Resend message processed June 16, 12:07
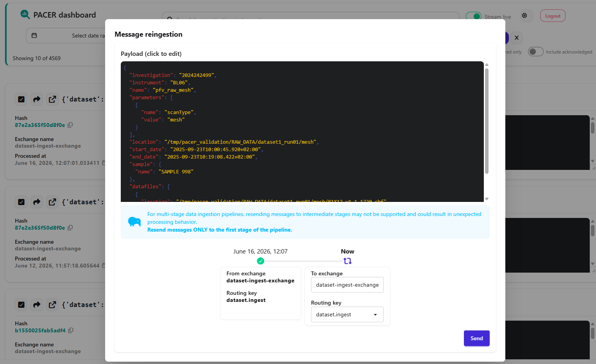This screenshot has width=596, height=364. click(x=37, y=99)
